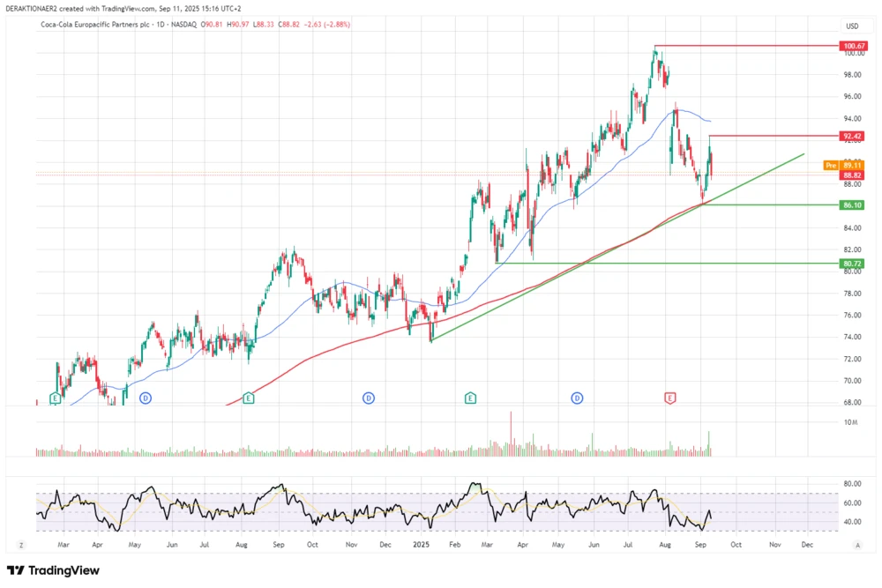Toggle the A auto-scale control on the axis
Image resolution: width=882 pixels, height=588 pixels.
coord(857,545)
